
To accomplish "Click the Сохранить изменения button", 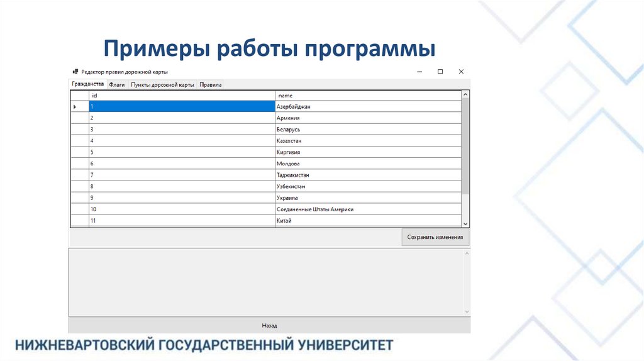I will coord(435,237).
